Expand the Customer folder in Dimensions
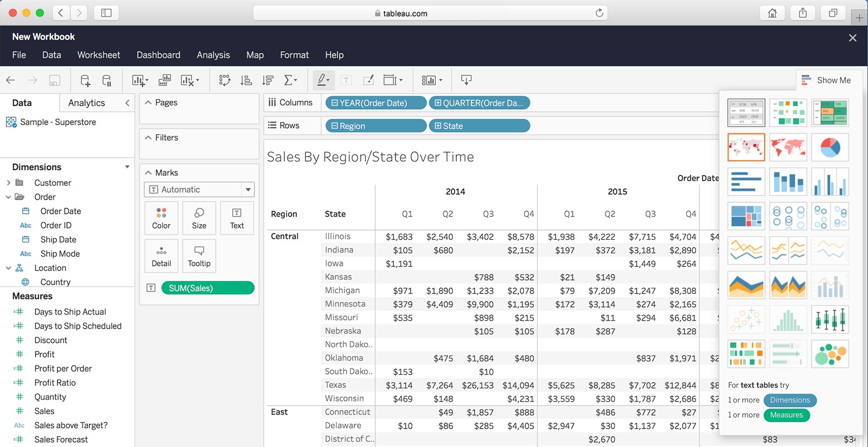 (9, 183)
